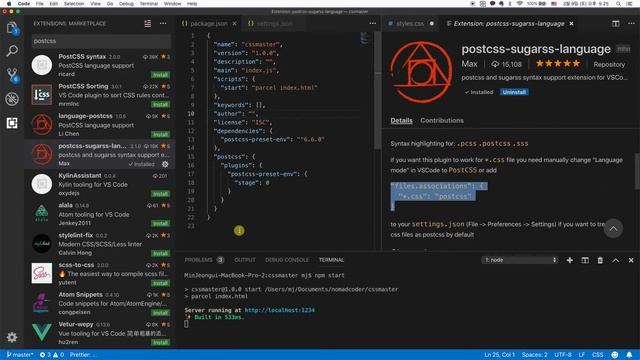Kill the terminal with trash icon
The width and height of the screenshot is (640, 360).
click(600, 260)
